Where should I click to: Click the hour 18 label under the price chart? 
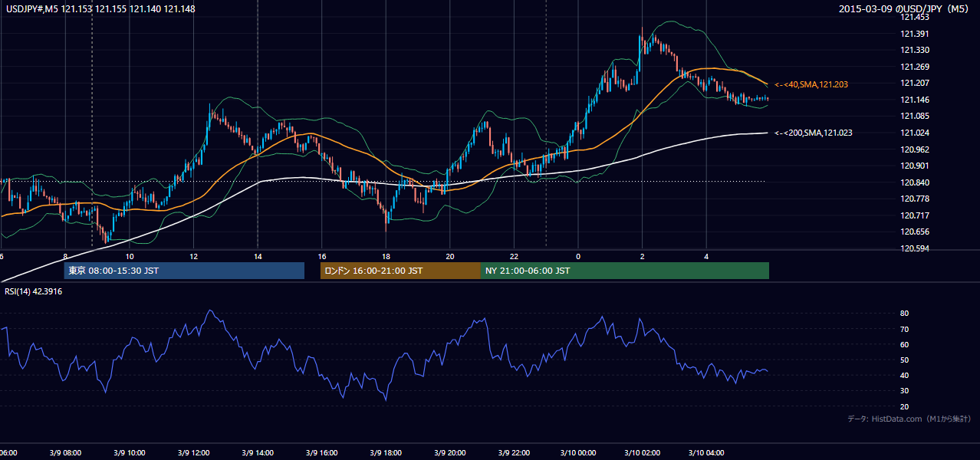coord(386,256)
